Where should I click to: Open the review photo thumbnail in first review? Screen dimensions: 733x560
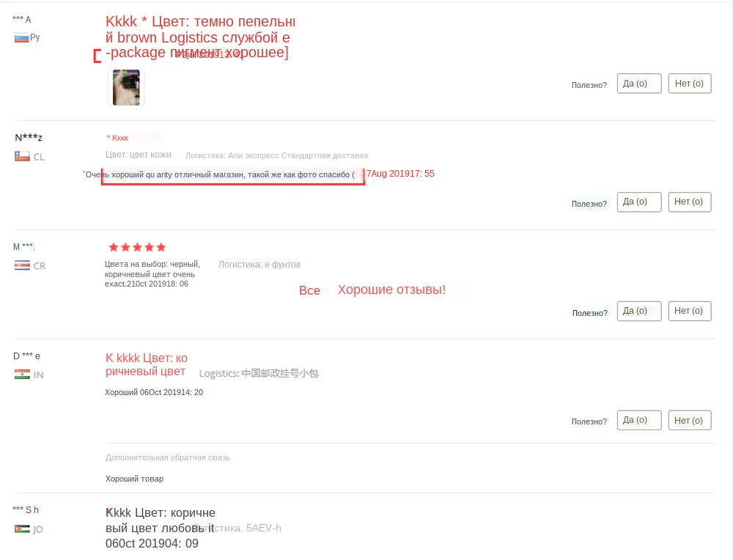(x=126, y=87)
